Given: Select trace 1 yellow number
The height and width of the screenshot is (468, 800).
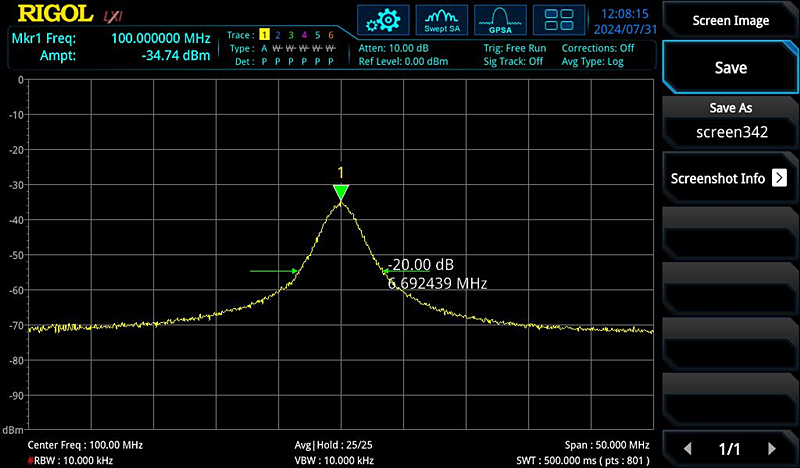Looking at the screenshot, I should (264, 35).
